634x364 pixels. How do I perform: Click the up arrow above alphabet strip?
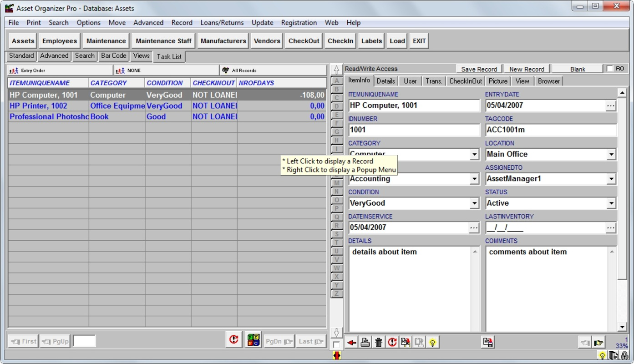(x=336, y=70)
